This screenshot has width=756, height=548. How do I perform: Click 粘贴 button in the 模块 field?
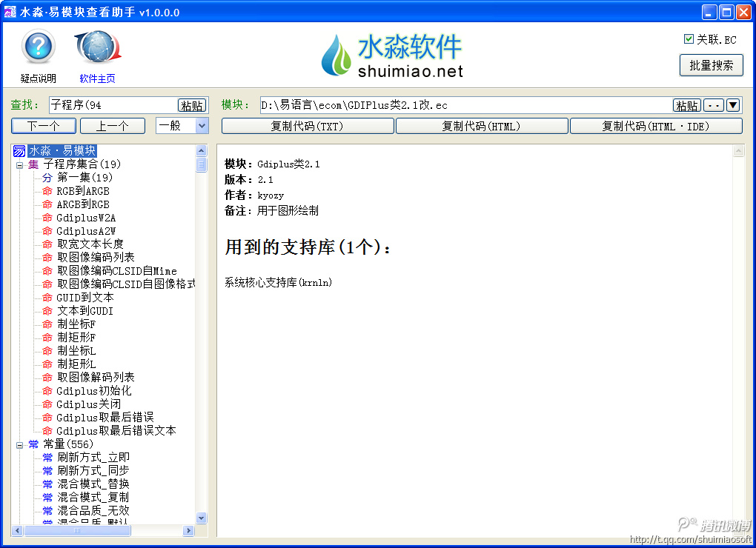[x=686, y=105]
